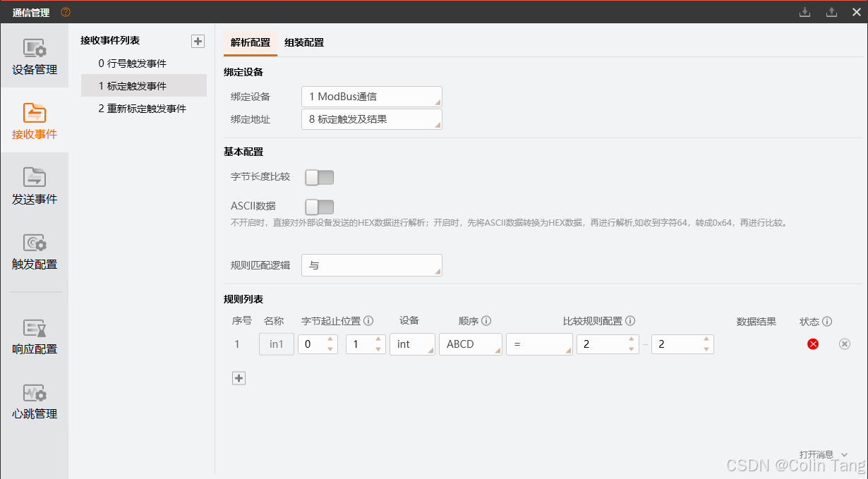Add a new rule with the plus button
Image resolution: width=868 pixels, height=479 pixels.
click(x=239, y=378)
